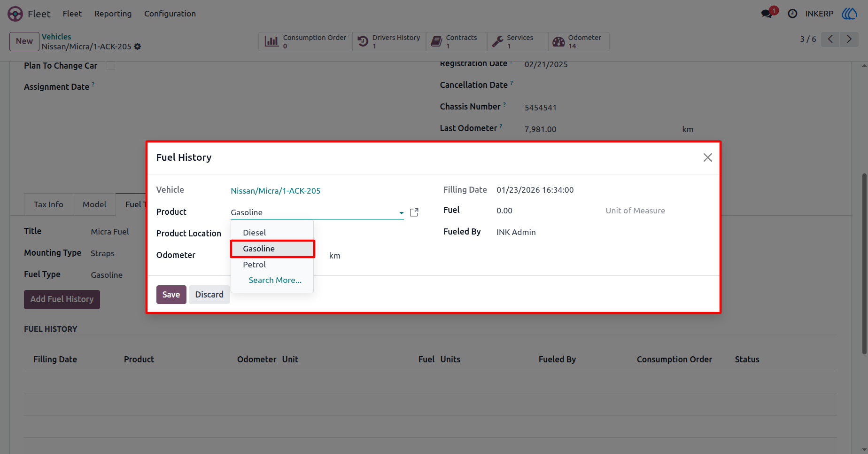Open Contracts stat button
Image resolution: width=868 pixels, height=454 pixels.
[456, 41]
